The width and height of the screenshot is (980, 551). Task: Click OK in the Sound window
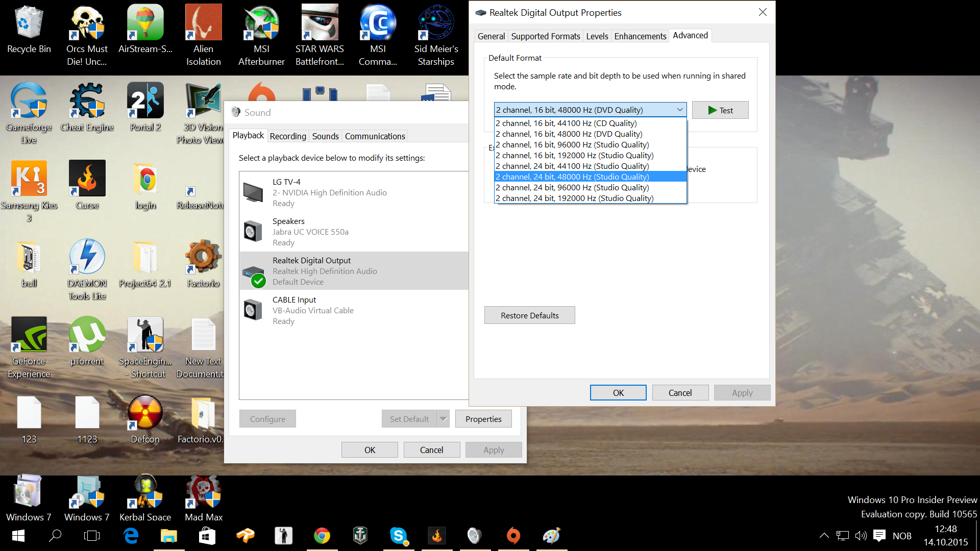[370, 450]
